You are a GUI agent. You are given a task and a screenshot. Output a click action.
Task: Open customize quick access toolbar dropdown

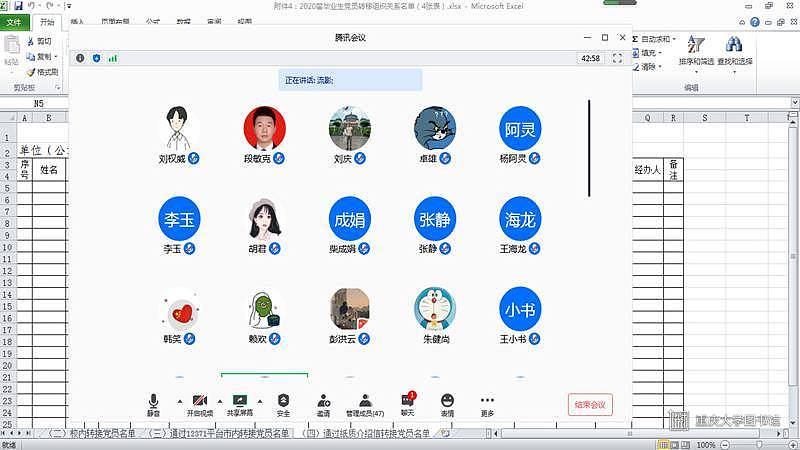69,6
